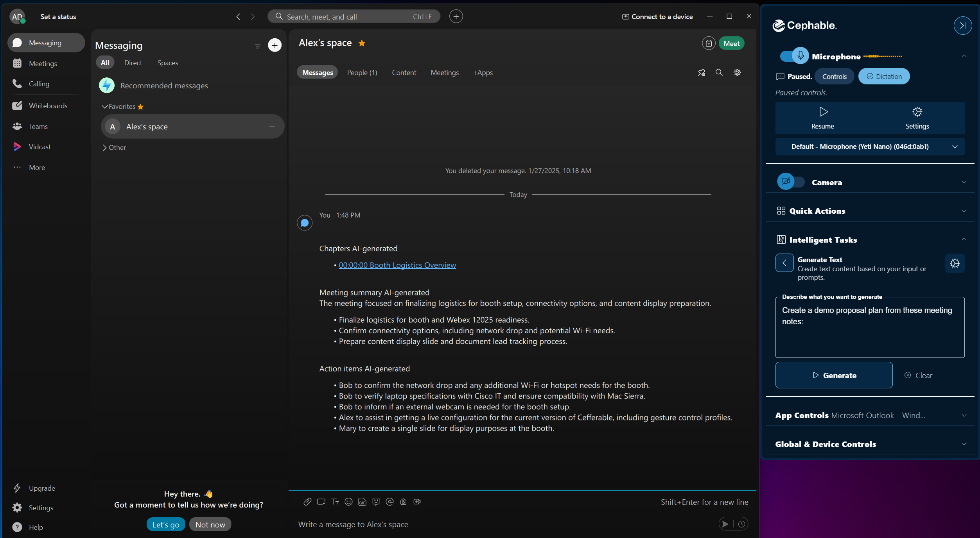Expand the Other spaces group
The image size is (980, 538).
coord(114,147)
